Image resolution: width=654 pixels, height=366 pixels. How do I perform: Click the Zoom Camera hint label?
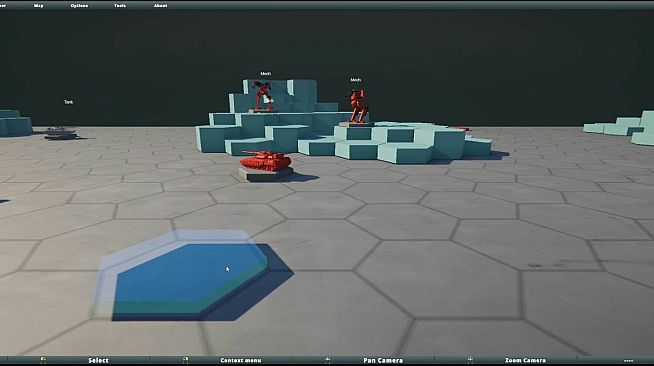[x=525, y=360]
